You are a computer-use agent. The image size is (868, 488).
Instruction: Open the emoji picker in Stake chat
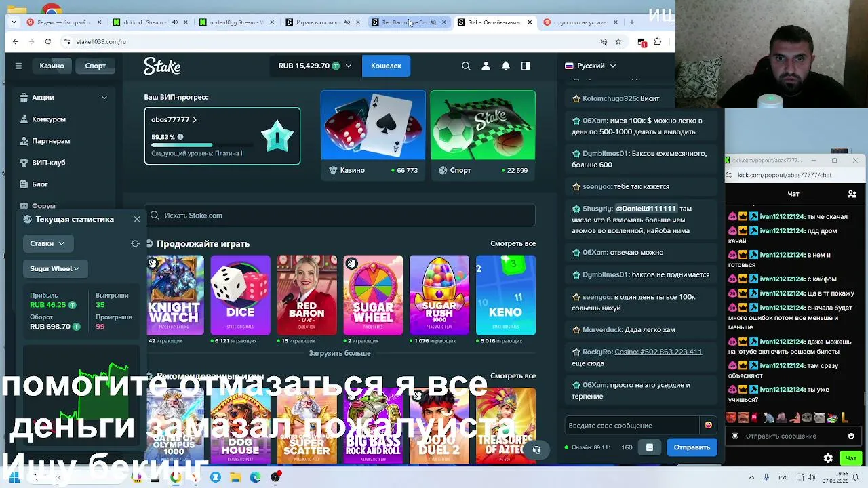[x=709, y=425]
